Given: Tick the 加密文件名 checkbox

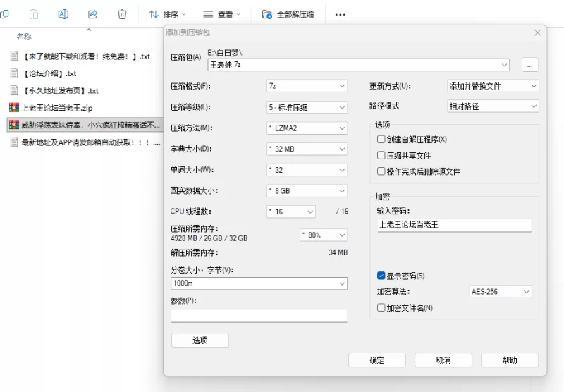Looking at the screenshot, I should coord(381,307).
